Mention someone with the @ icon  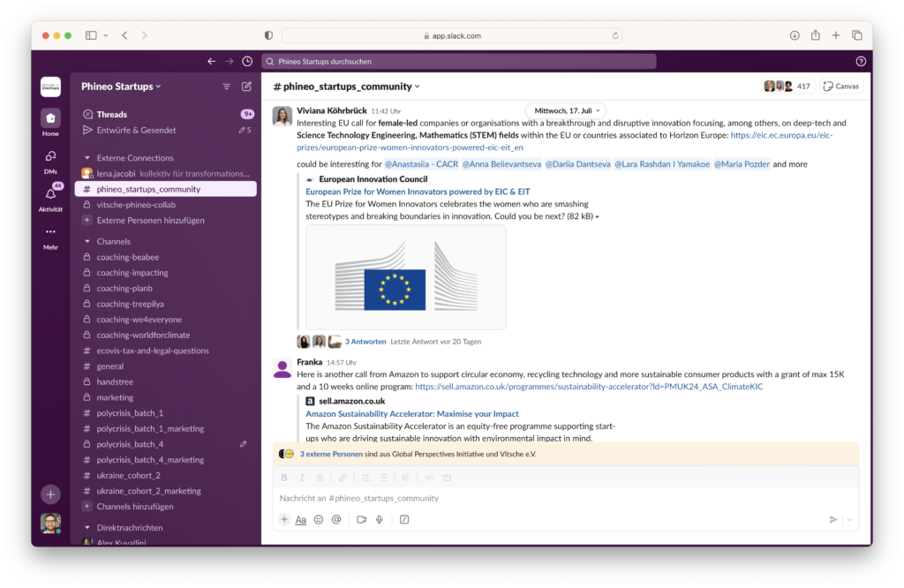336,519
